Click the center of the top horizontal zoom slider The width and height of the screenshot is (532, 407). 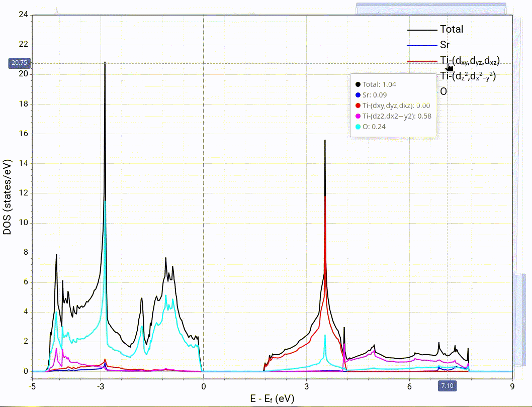coord(431,8)
